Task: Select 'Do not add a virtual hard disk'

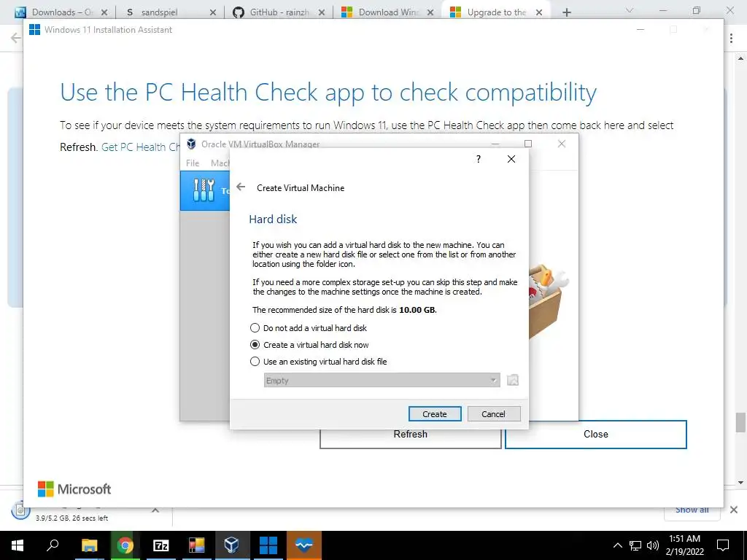Action: 309,328
